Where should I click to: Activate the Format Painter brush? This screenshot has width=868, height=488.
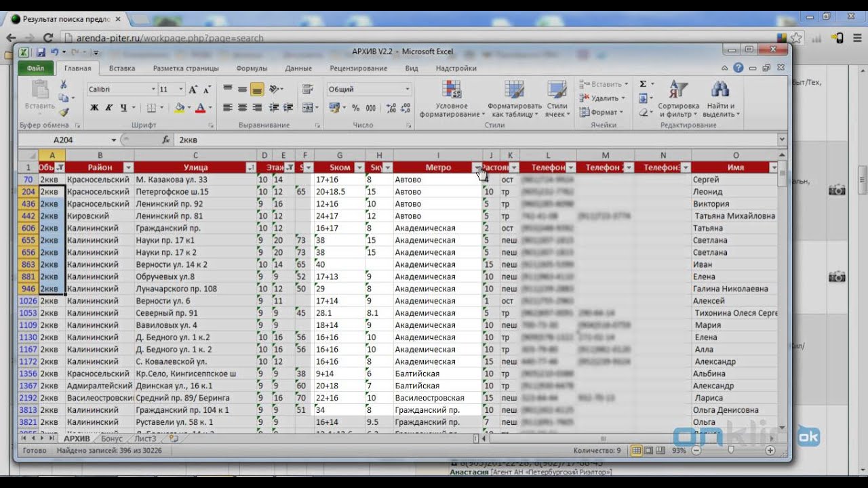(x=63, y=112)
